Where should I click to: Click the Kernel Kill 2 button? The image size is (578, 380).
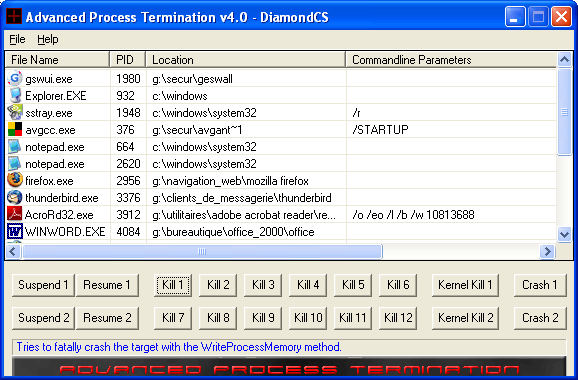point(465,318)
